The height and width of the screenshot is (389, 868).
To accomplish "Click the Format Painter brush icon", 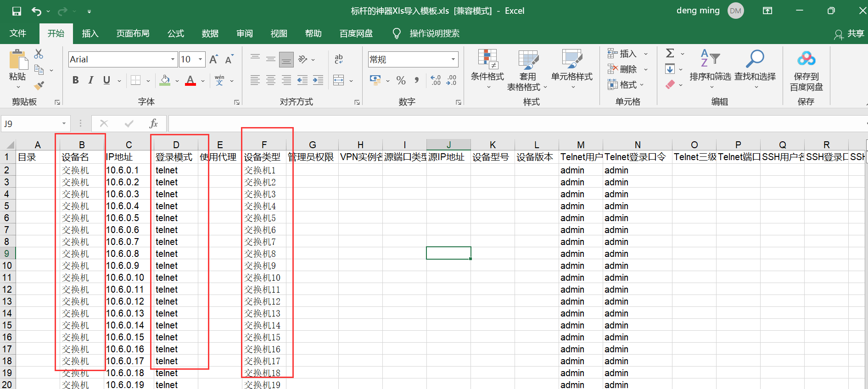I will 39,86.
